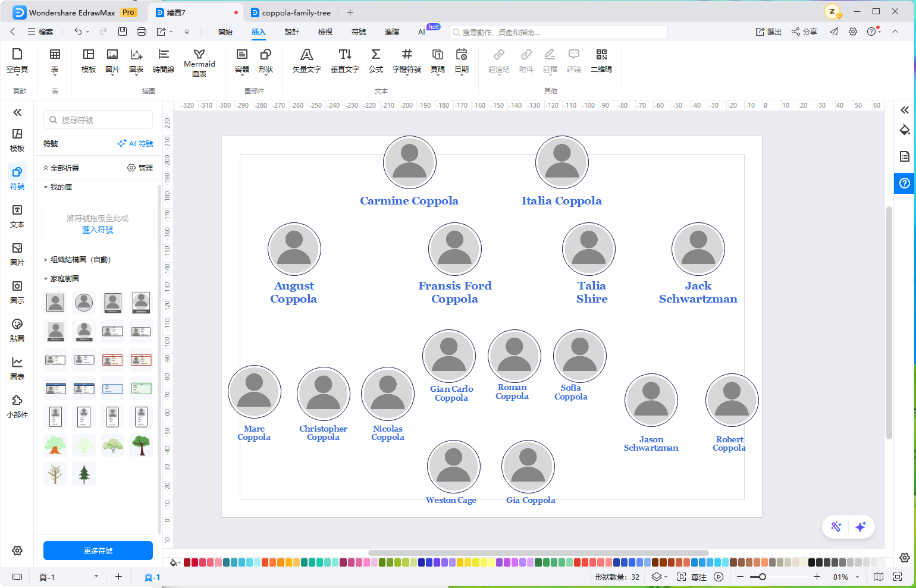Open the fill style panel on right
This screenshot has height=588, width=916.
pos(905,130)
